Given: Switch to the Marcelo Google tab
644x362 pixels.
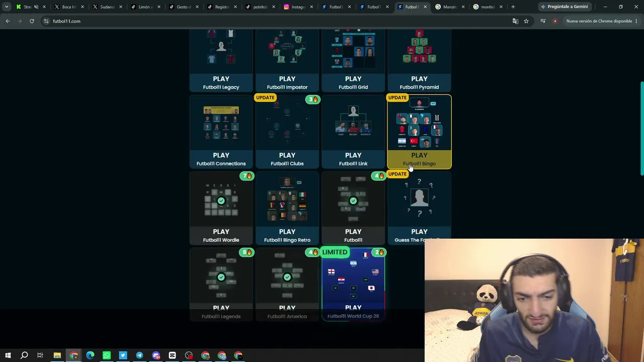Looking at the screenshot, I should pos(449,7).
